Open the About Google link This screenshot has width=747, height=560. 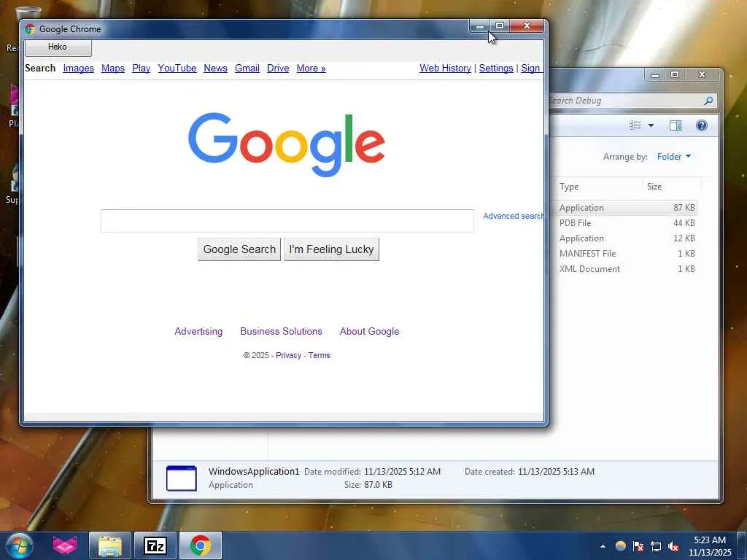369,332
